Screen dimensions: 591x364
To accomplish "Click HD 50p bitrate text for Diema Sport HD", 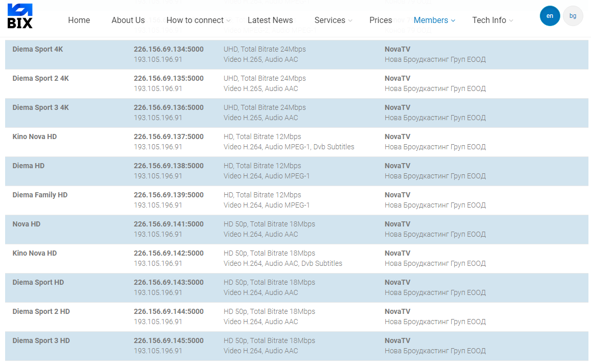I will click(269, 282).
